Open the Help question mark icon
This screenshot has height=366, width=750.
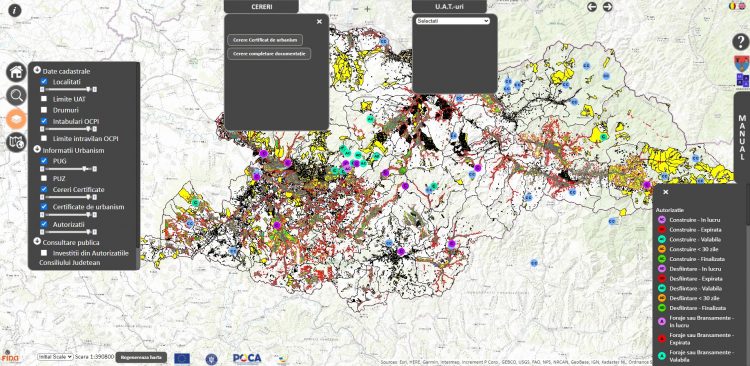point(740,42)
